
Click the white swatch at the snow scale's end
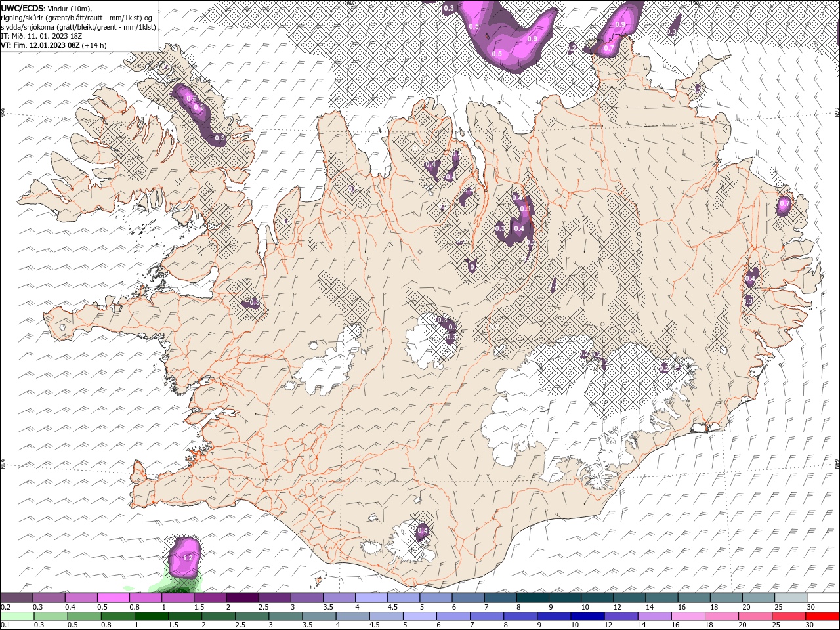824,598
